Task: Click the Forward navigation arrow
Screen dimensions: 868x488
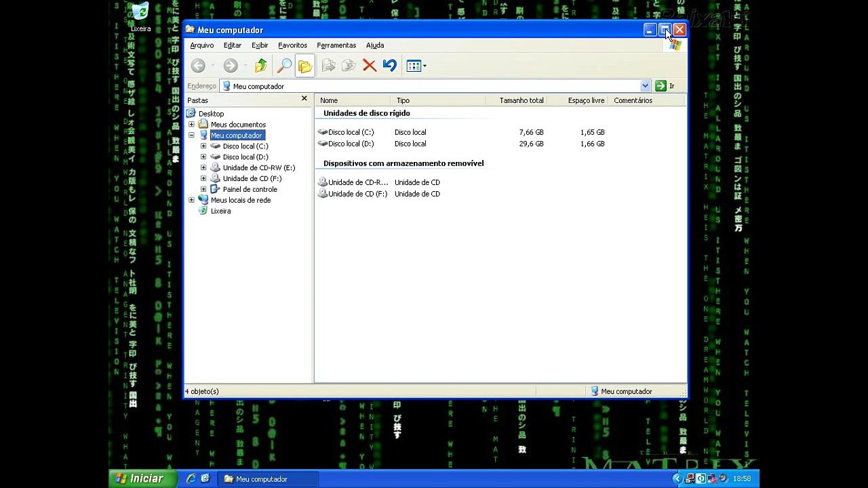Action: (231, 66)
